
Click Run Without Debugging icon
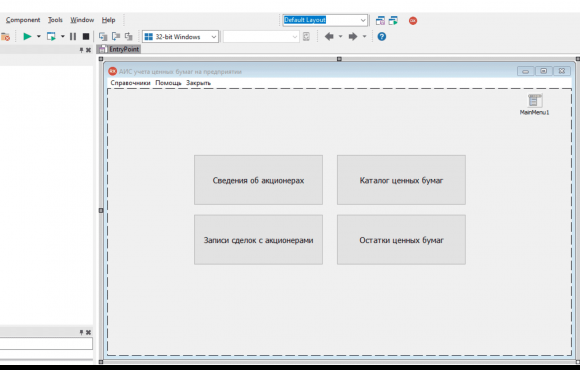click(x=51, y=36)
